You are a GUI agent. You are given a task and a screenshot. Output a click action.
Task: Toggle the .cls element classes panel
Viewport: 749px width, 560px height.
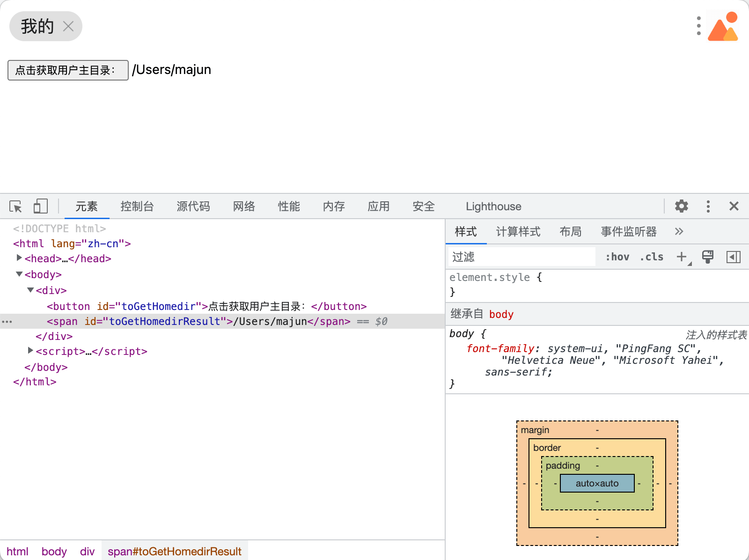652,257
